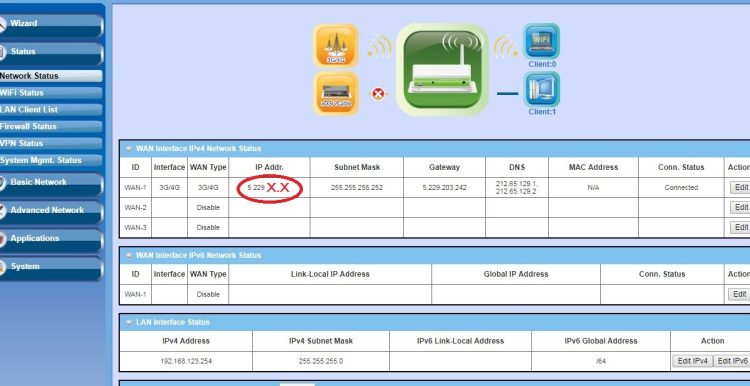750x386 pixels.
Task: Open the Wizard menu
Action: pos(51,25)
